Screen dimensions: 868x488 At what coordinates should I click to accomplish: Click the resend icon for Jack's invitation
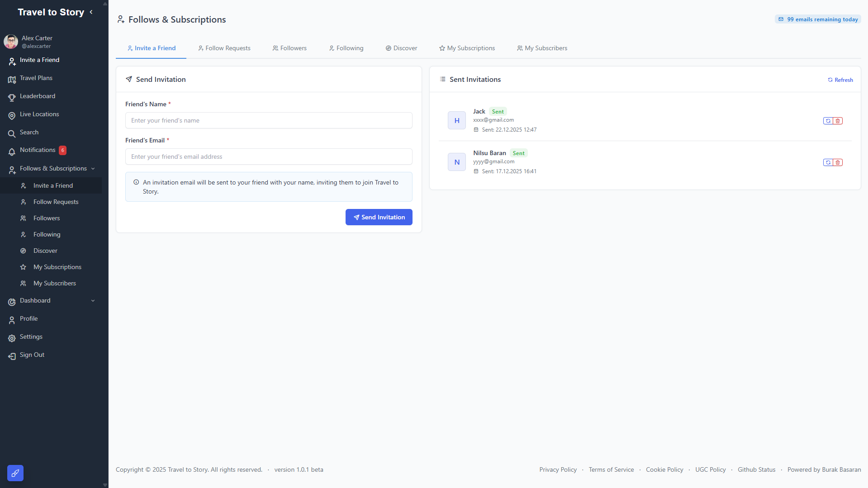(828, 121)
